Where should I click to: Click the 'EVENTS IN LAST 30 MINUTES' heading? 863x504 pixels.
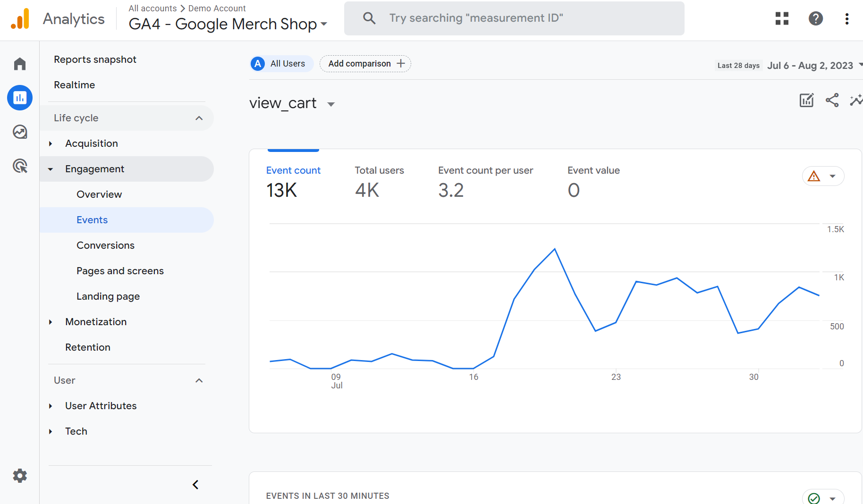tap(328, 496)
